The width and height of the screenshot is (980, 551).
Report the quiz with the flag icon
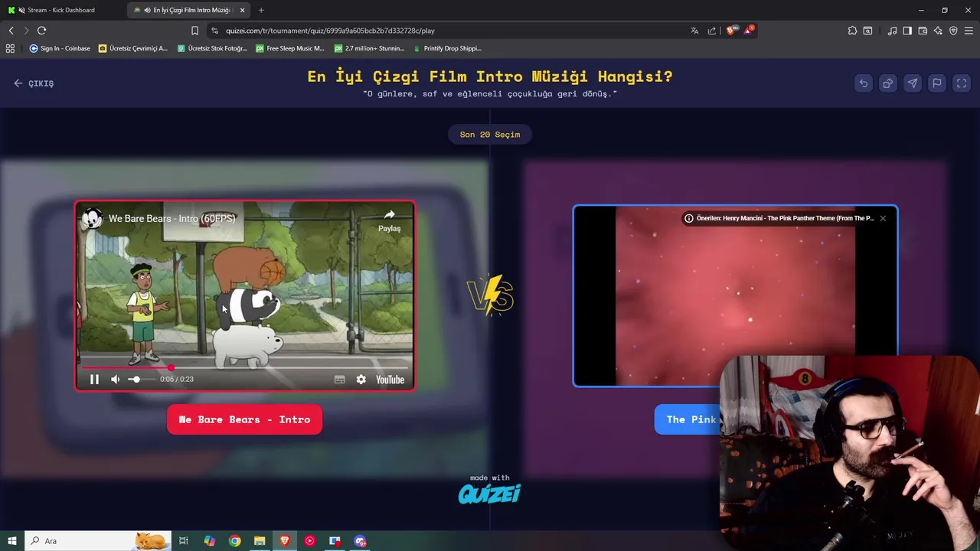937,83
